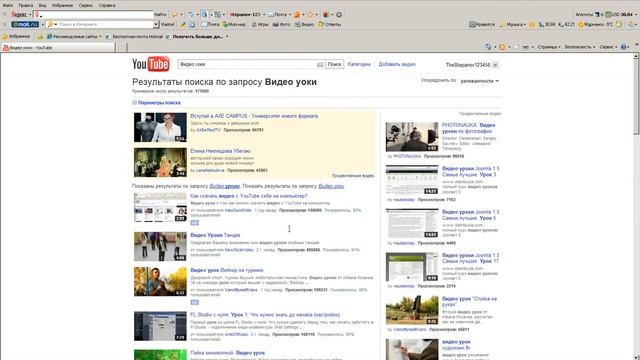Open the Mail.ru search field dropdown arrow
Viewport: 640px width, 360px height.
coord(156,24)
